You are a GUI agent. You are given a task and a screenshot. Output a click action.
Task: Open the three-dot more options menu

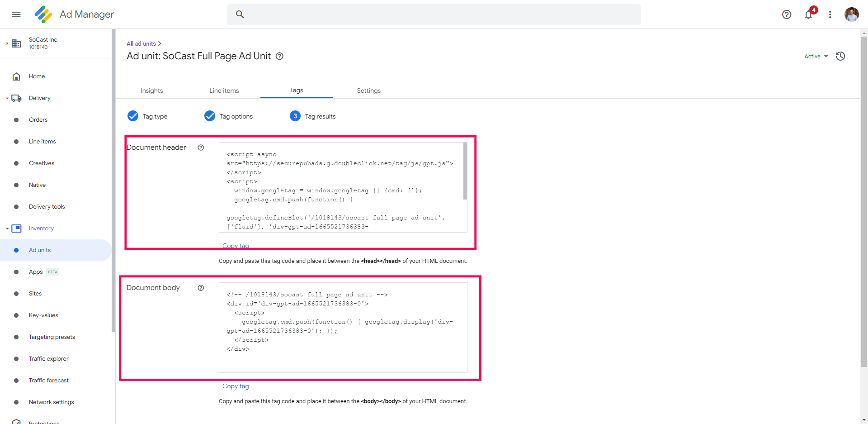click(x=830, y=14)
